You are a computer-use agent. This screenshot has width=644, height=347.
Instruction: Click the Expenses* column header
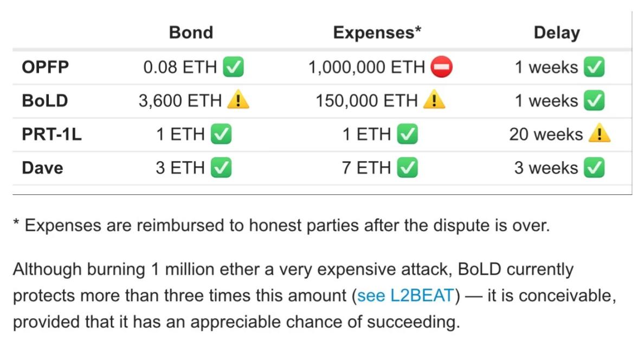coord(377,32)
